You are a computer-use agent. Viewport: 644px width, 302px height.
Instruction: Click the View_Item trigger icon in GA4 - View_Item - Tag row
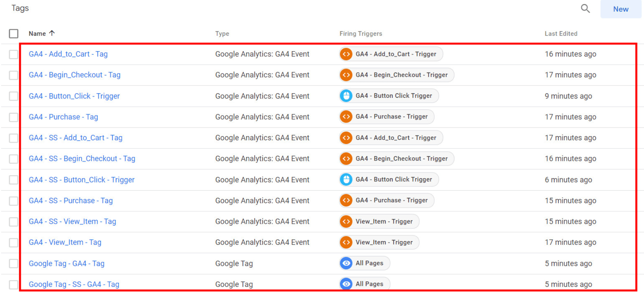pyautogui.click(x=346, y=243)
